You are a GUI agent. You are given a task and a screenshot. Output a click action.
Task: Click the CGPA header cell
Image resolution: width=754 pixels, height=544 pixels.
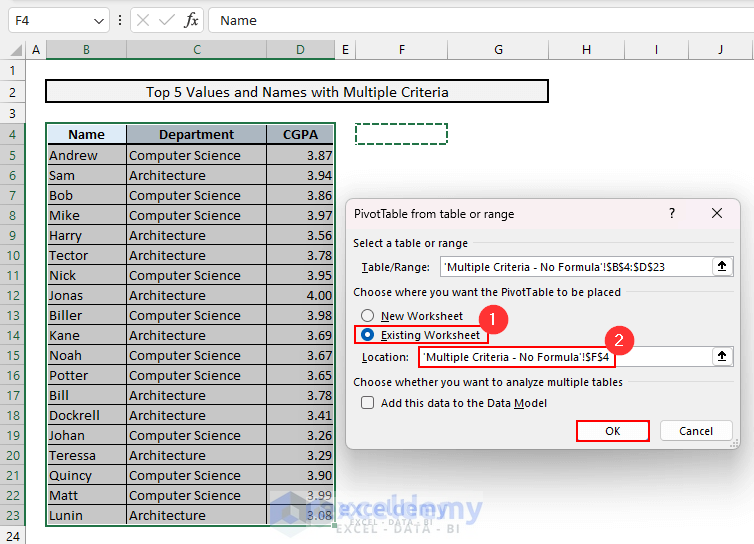(x=300, y=134)
